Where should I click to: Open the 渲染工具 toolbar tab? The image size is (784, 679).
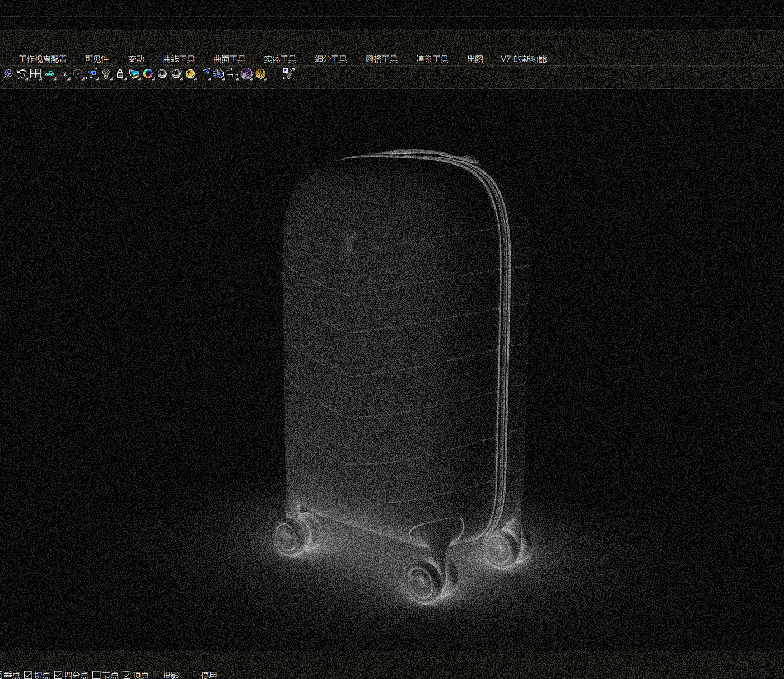click(432, 59)
